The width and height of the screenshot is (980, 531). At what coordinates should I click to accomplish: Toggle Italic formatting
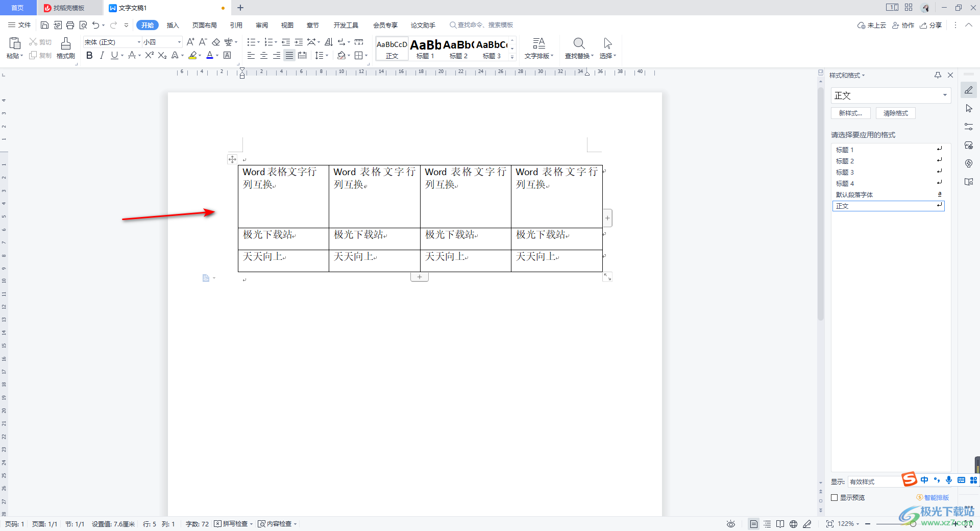[x=102, y=56]
